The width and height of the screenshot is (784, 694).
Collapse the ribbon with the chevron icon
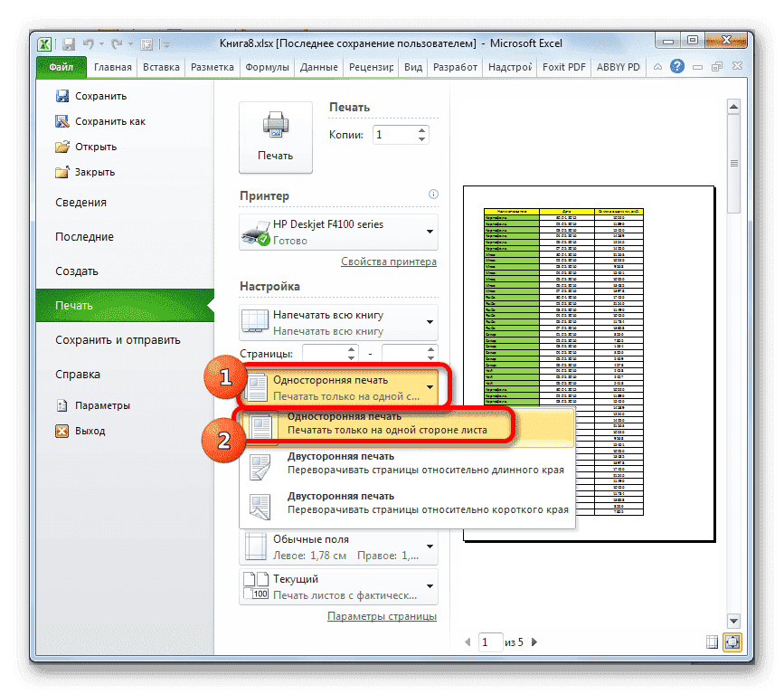pyautogui.click(x=656, y=66)
